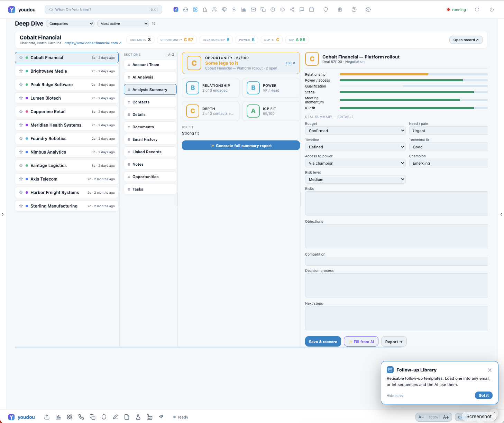Screen dimensions: 504x423
Task: Select the AI Analysis section
Action: coord(150,77)
